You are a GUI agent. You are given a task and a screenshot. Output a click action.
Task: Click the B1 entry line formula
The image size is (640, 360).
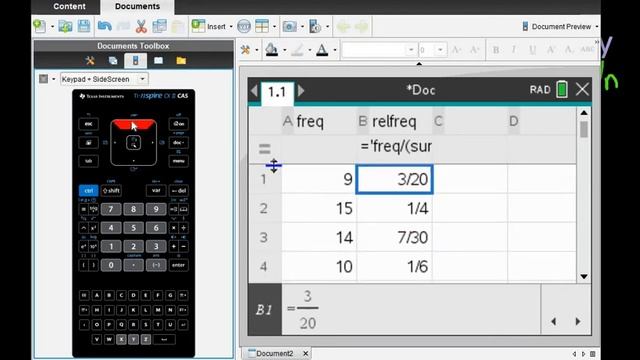pos(411,309)
